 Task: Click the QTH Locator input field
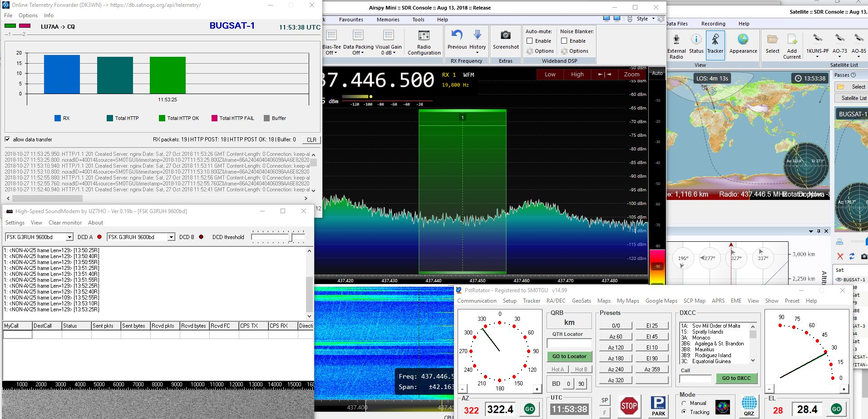pyautogui.click(x=569, y=344)
